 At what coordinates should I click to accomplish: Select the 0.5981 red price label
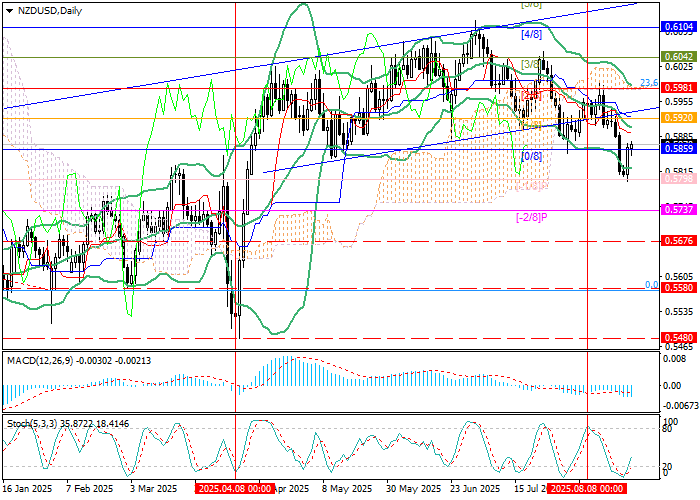[679, 87]
